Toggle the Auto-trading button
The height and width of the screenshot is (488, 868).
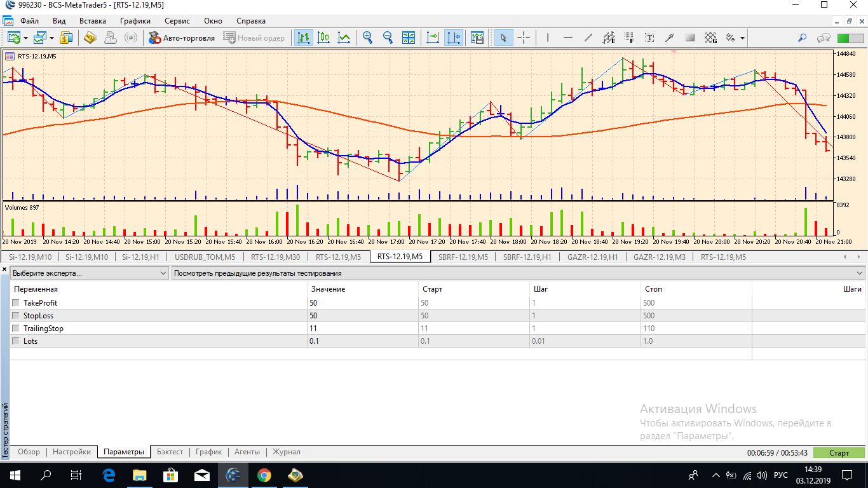point(182,37)
